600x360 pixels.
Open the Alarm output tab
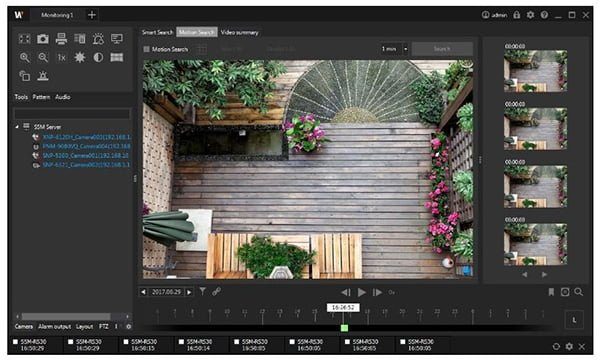(x=54, y=326)
